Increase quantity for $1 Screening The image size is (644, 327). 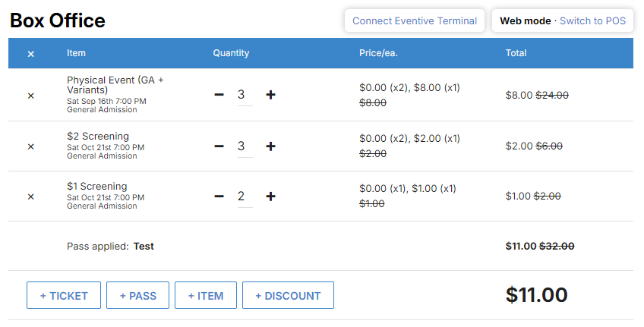tap(270, 196)
